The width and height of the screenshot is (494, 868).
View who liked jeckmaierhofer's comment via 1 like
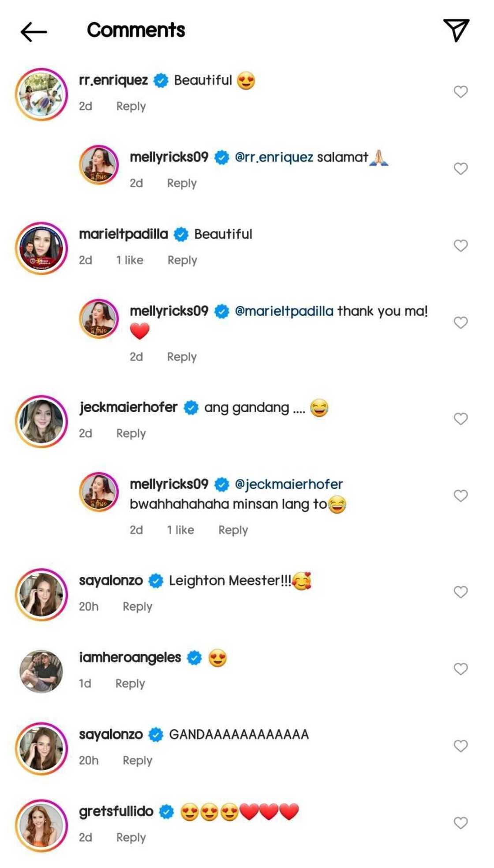(180, 529)
